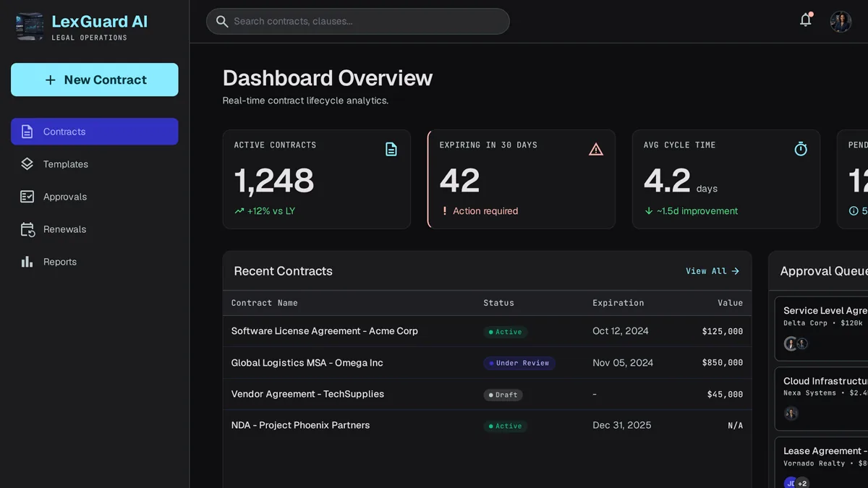Focus the Search contracts, clauses field

pos(358,22)
